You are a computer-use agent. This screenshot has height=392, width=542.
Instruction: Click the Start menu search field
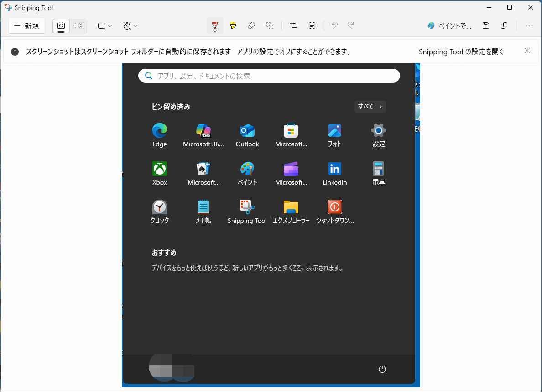click(269, 76)
